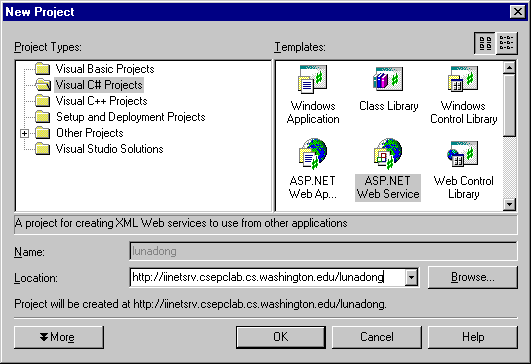Click the Cancel button

(377, 337)
